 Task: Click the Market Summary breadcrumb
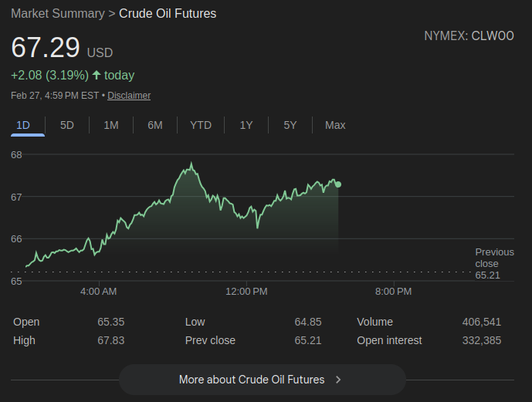[57, 14]
